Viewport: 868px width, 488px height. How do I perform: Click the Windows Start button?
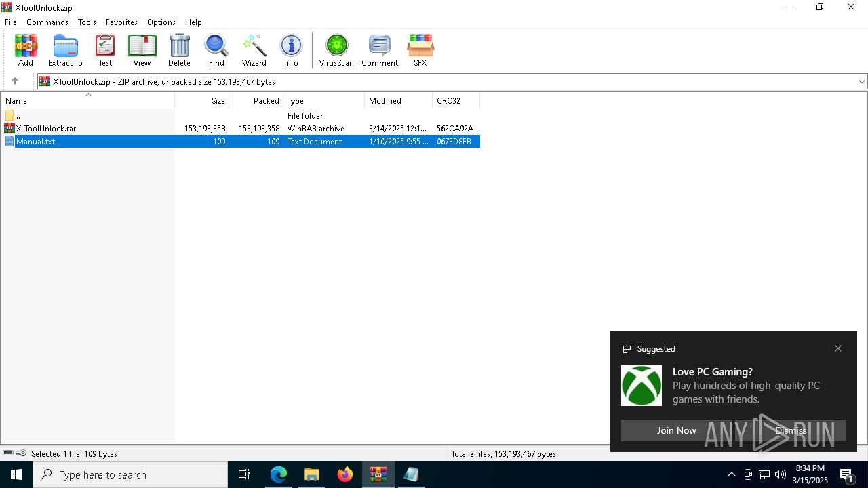pos(16,474)
